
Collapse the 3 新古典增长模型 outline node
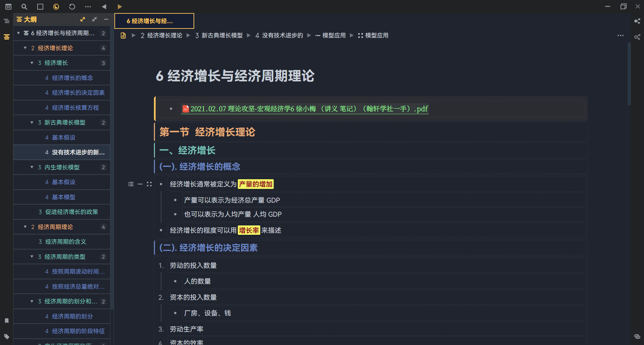click(32, 123)
